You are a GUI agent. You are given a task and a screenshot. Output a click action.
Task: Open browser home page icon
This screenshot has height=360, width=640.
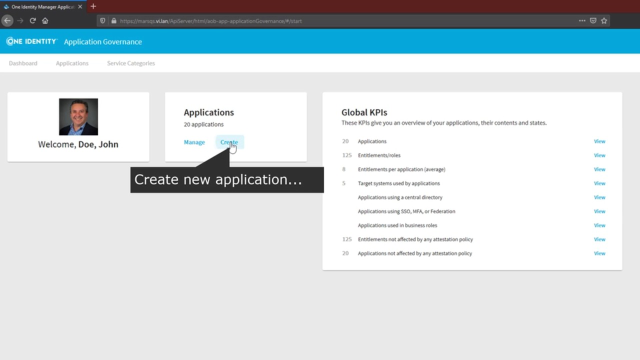45,21
